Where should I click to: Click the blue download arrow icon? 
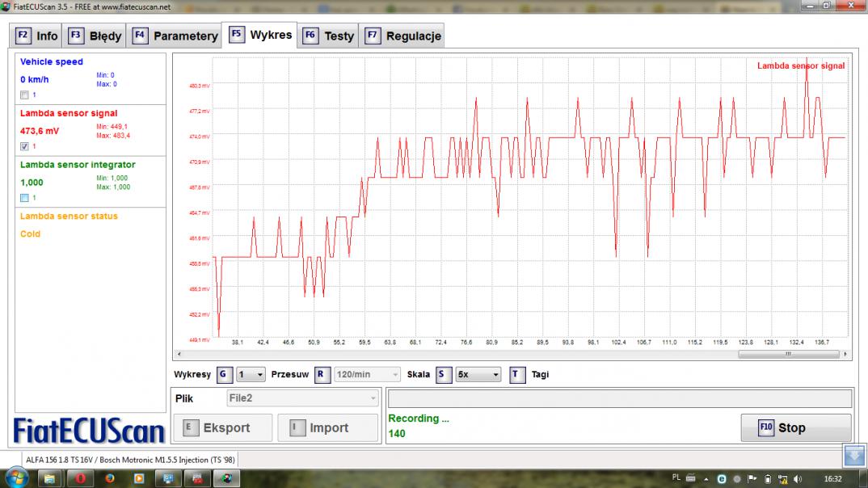(853, 456)
